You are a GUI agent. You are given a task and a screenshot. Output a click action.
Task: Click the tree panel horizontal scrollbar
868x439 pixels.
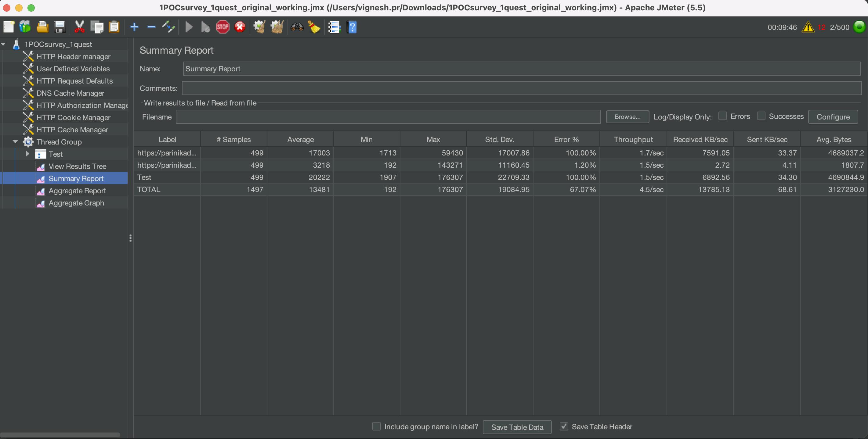tap(60, 434)
